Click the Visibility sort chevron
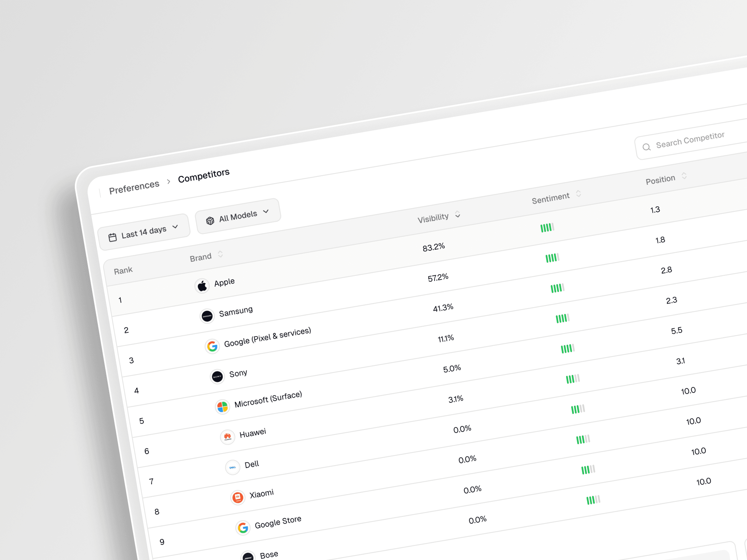 tap(458, 215)
